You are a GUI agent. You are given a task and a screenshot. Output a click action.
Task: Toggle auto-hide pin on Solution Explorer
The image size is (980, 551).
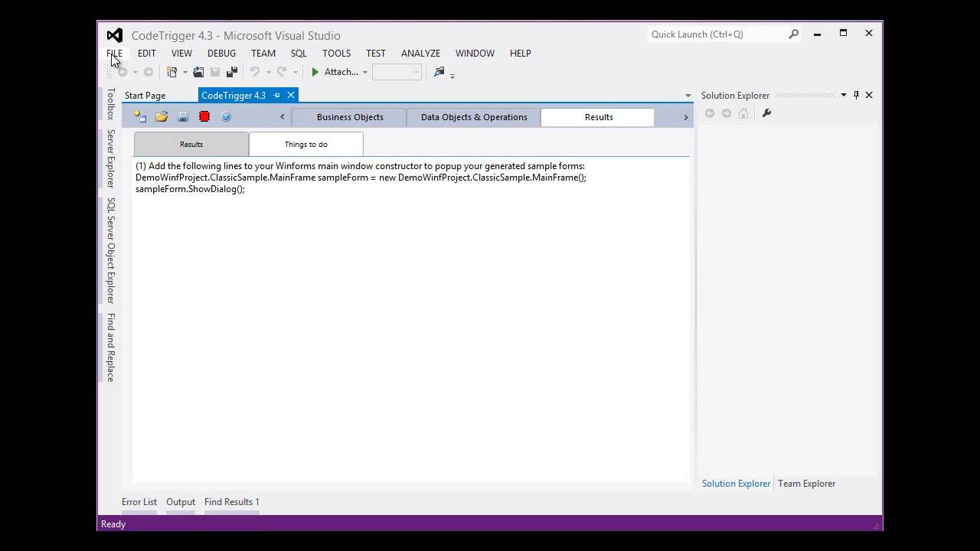click(x=856, y=95)
